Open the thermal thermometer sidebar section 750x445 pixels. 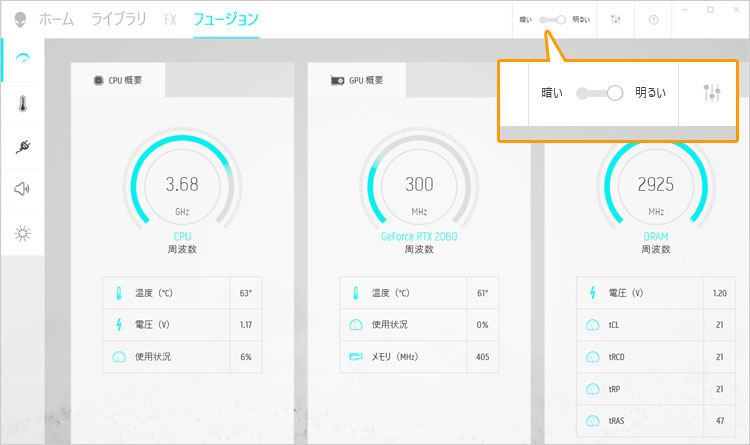(22, 103)
